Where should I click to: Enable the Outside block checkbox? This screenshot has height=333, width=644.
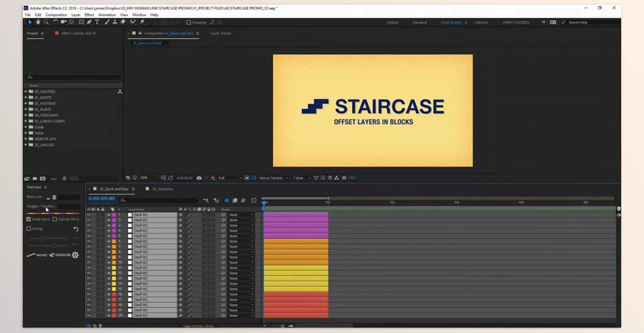tap(54, 219)
